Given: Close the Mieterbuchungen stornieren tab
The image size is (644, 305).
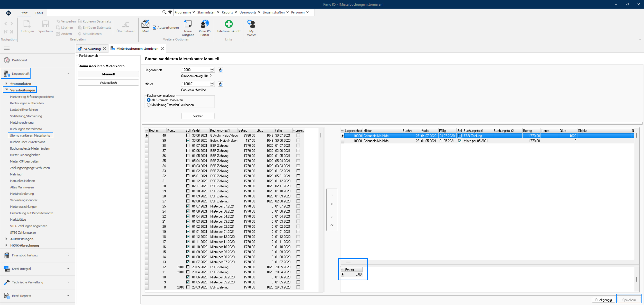Looking at the screenshot, I should [x=162, y=49].
